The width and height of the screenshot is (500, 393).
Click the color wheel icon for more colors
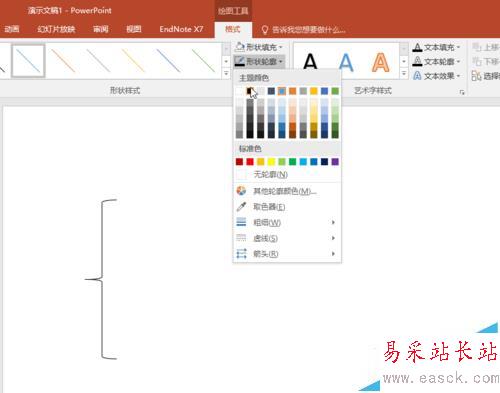241,191
